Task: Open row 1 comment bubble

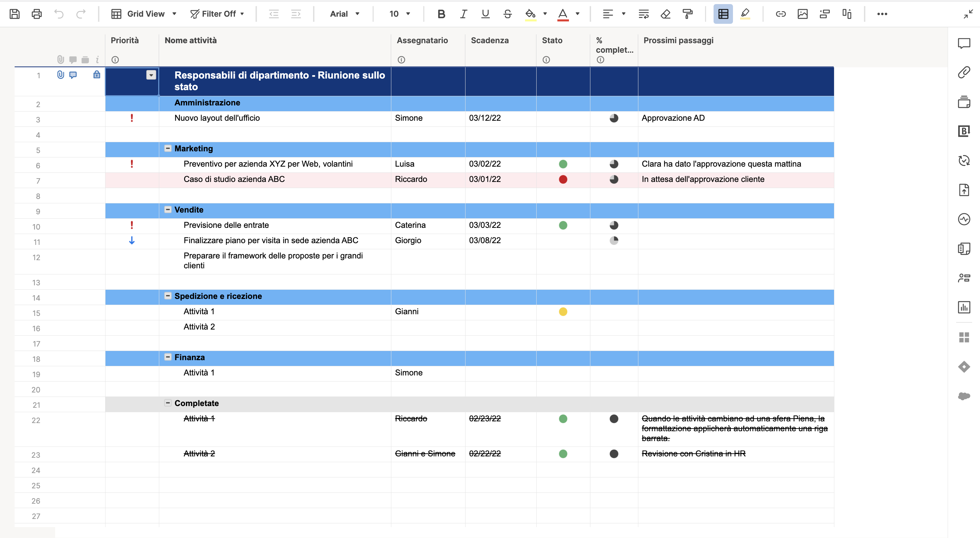Action: pos(73,75)
